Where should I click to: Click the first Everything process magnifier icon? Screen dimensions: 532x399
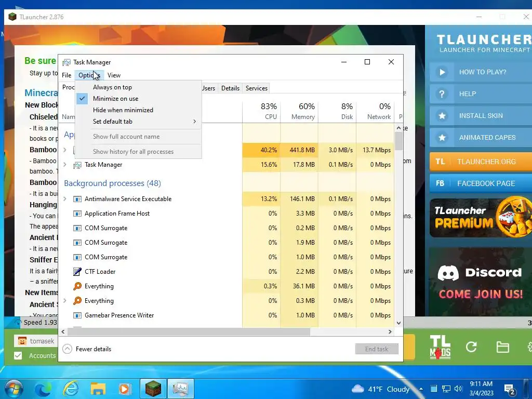click(x=77, y=286)
